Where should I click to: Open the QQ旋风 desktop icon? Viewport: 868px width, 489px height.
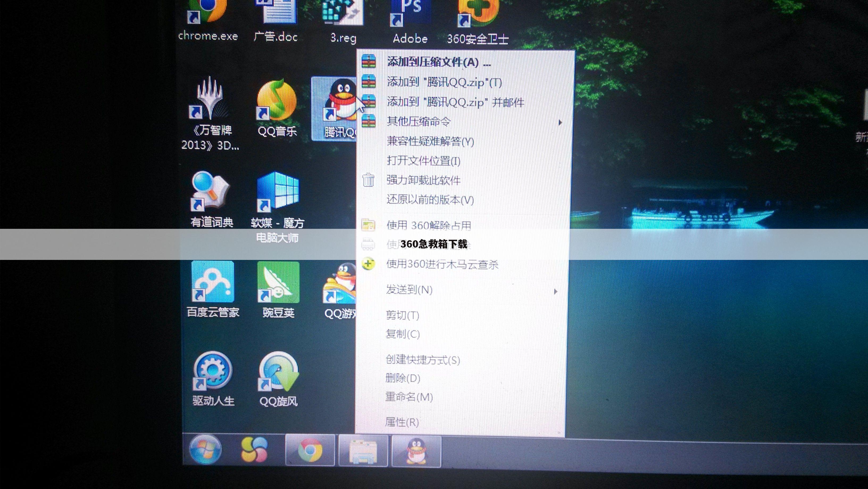[278, 379]
